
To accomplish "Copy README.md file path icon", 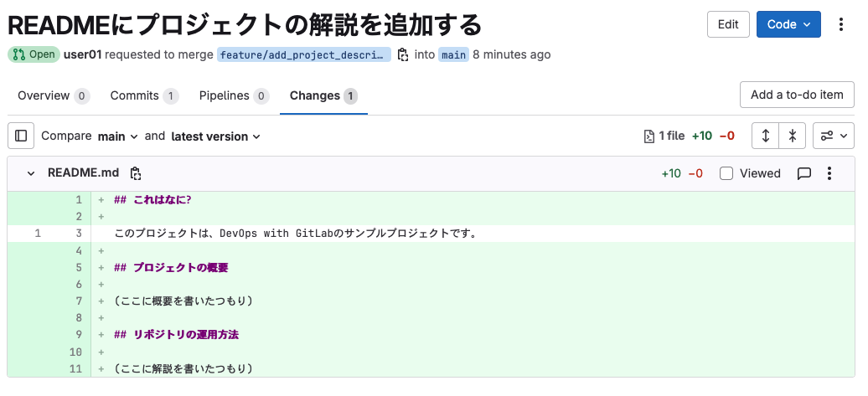I will [136, 173].
